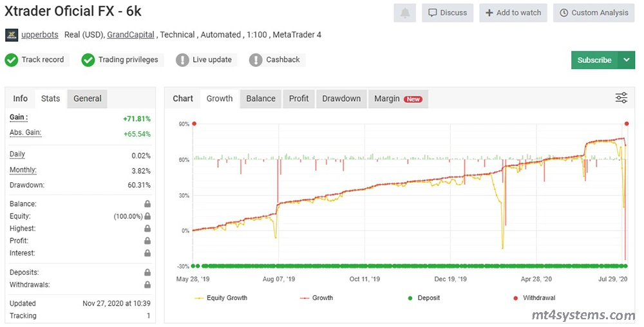Click the red New badge on Margin

point(413,99)
